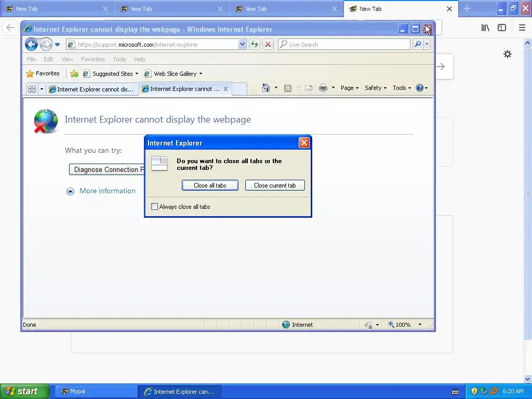Click the Quick Tabs grid icon
The width and height of the screenshot is (532, 399).
(32, 89)
